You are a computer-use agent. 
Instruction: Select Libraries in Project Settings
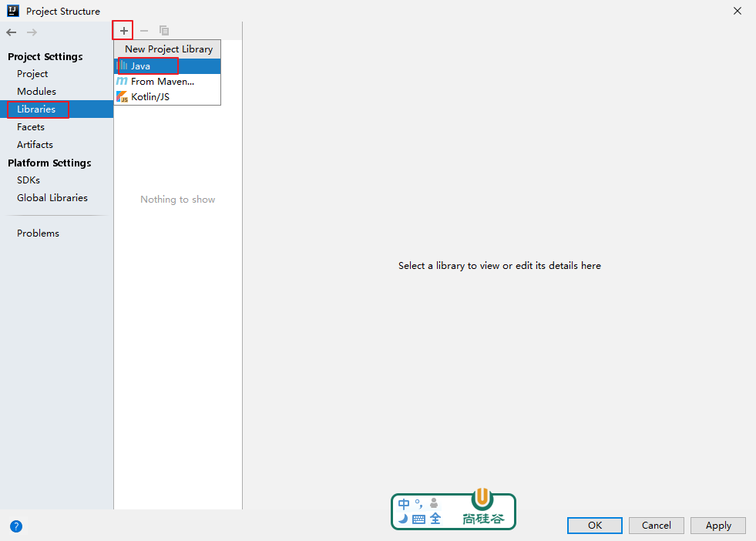(x=56, y=109)
